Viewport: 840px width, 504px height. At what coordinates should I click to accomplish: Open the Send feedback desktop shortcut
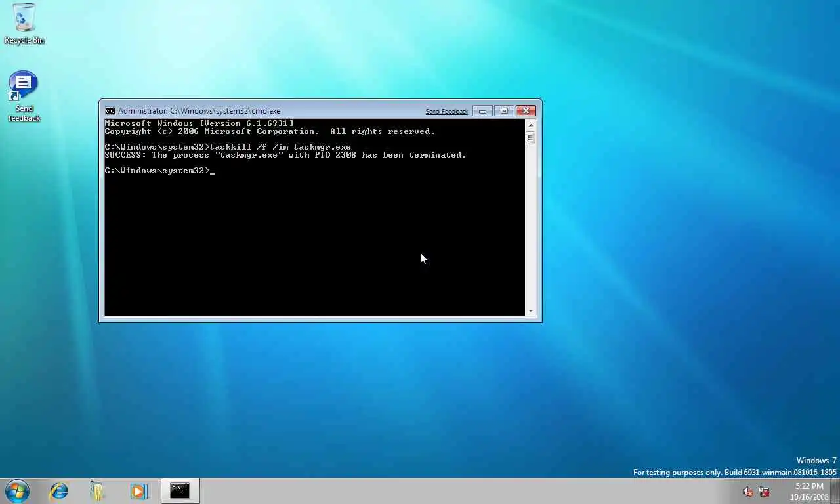(24, 96)
